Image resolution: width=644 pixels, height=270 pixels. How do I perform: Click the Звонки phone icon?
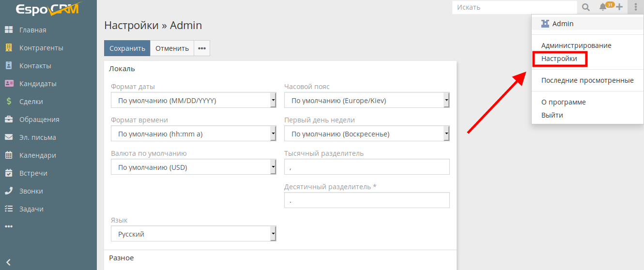click(x=9, y=191)
